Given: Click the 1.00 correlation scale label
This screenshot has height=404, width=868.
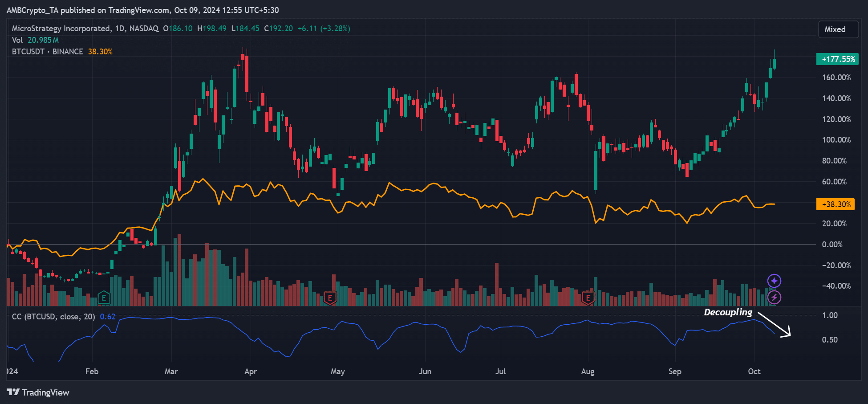Looking at the screenshot, I should tap(830, 315).
